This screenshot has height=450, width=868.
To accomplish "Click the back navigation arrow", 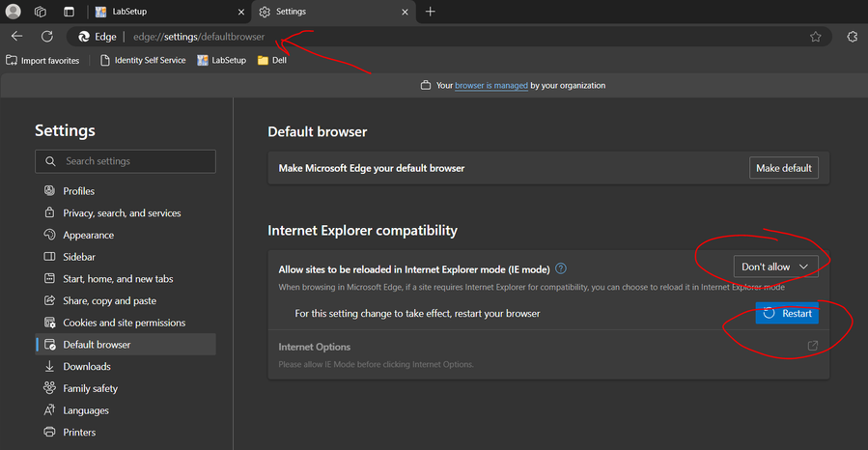I will coord(16,37).
